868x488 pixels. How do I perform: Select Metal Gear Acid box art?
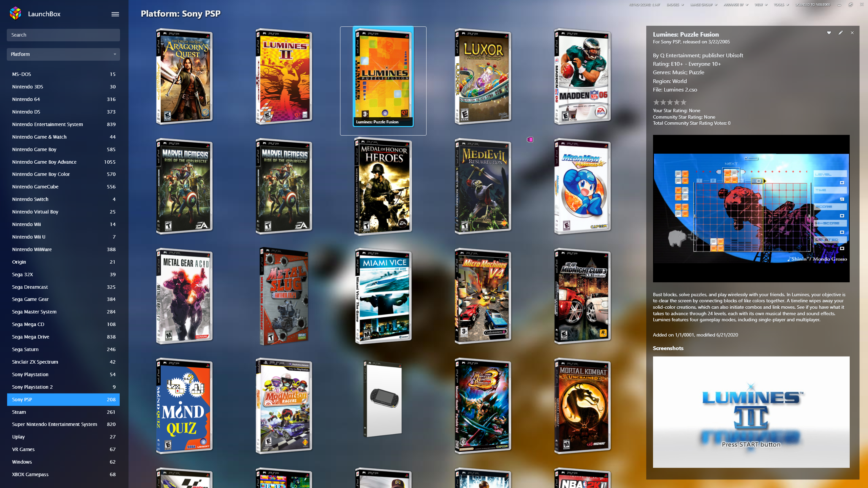click(x=184, y=296)
